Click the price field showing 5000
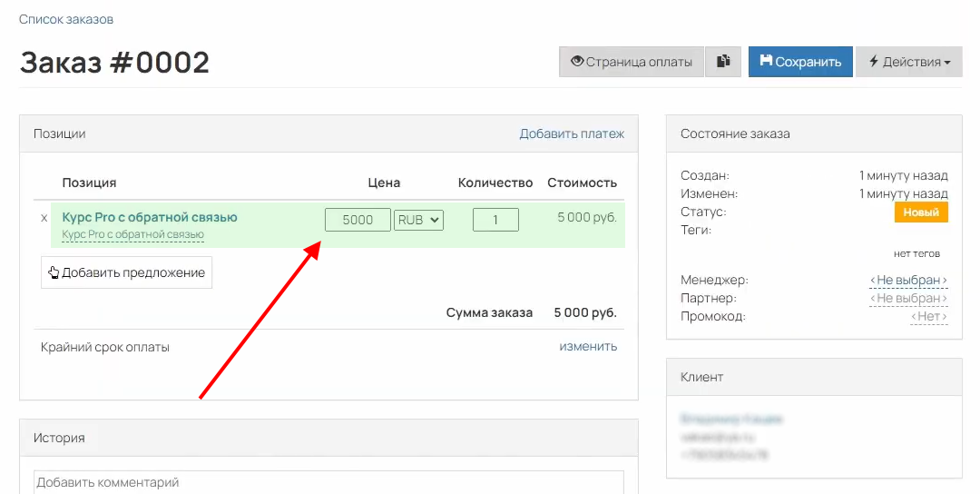Screen dimensions: 980x494 (x=358, y=220)
